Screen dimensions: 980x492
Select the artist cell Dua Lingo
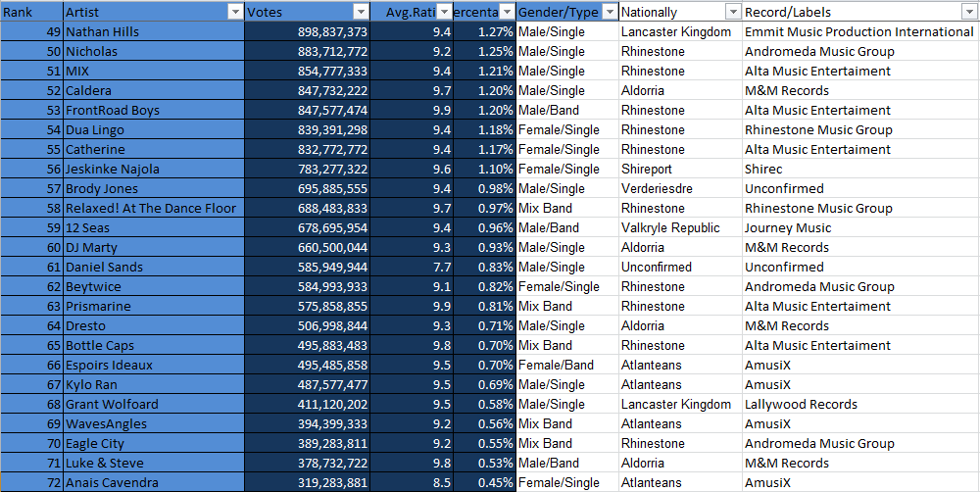[x=153, y=130]
